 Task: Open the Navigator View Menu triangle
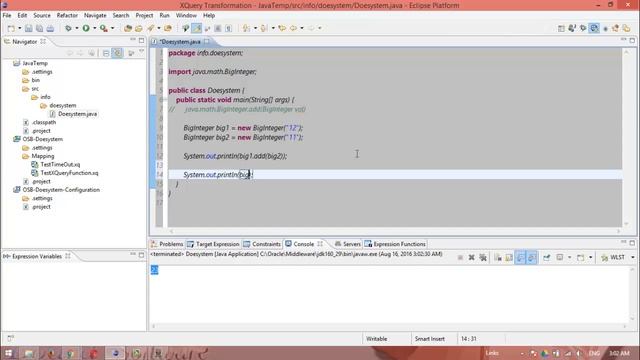(141, 52)
